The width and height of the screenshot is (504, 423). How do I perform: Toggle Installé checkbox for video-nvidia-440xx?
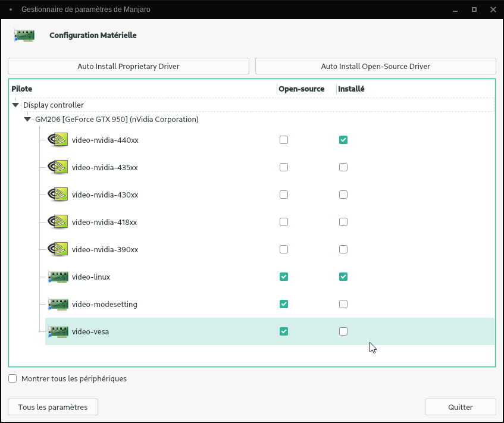343,140
